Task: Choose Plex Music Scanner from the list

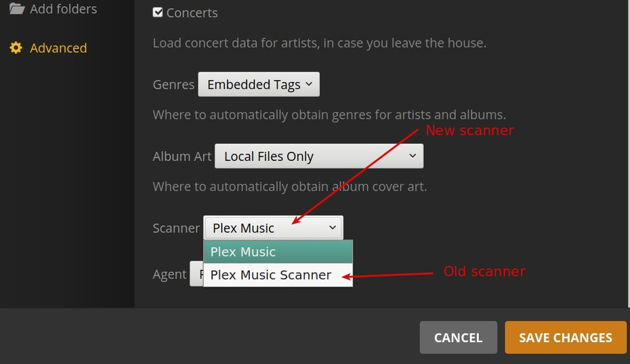Action: pos(271,275)
